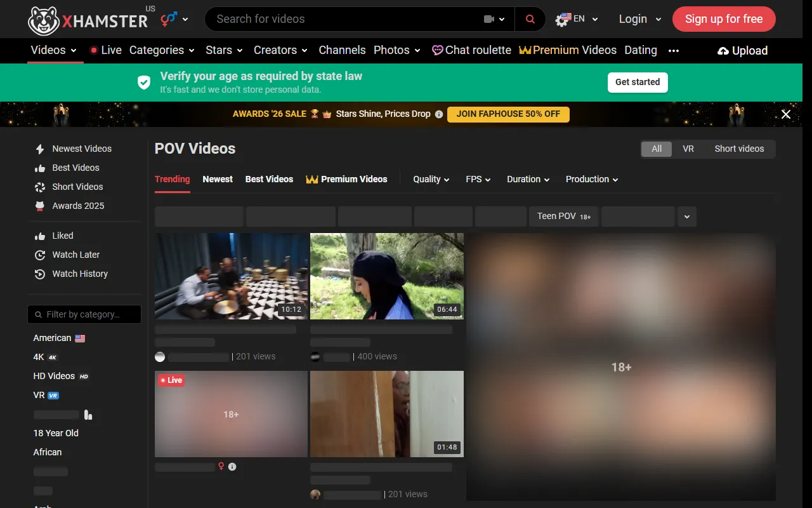Open Watch History
812x508 pixels.
(x=80, y=274)
